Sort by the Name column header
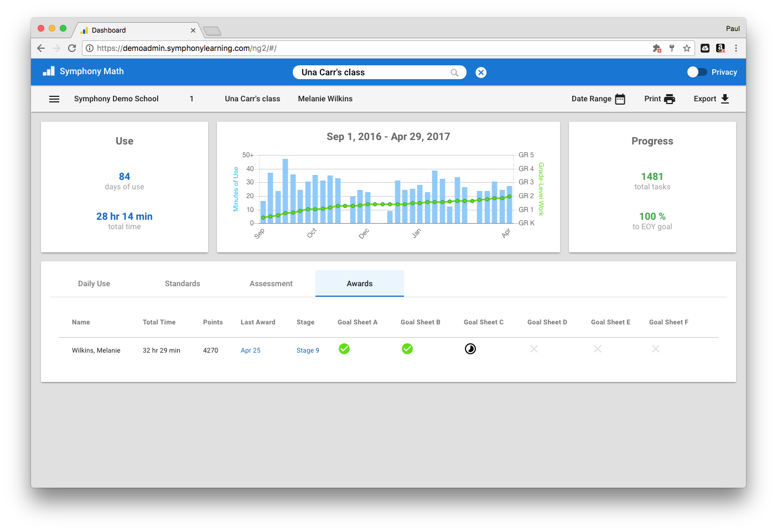The width and height of the screenshot is (777, 532). tap(81, 322)
